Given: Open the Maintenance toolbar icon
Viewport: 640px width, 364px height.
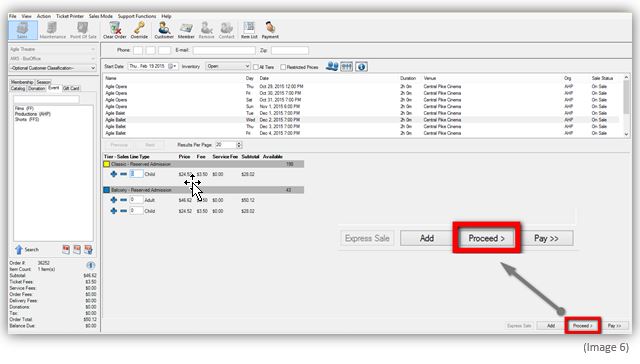Looking at the screenshot, I should point(52,30).
